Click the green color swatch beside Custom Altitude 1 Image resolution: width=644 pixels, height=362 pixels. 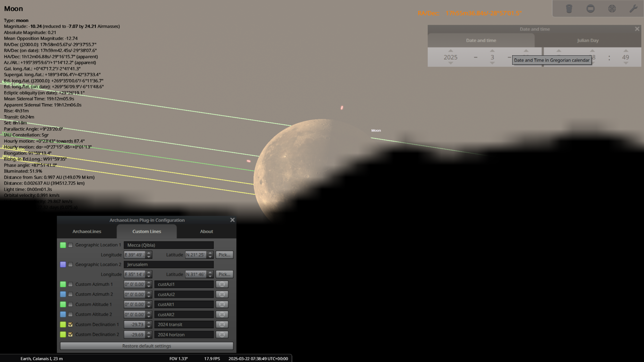[63, 304]
